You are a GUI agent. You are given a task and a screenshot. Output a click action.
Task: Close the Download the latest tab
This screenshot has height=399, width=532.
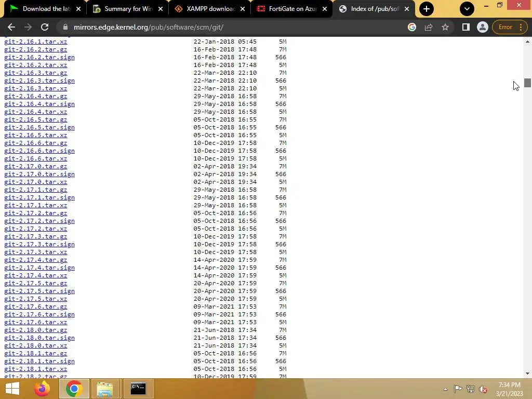click(78, 9)
